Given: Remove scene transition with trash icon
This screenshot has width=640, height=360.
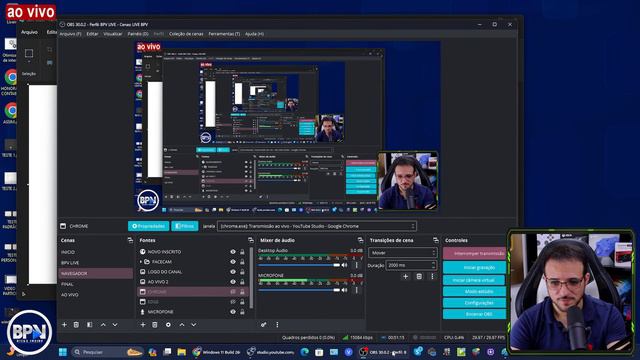Looking at the screenshot, I should [419, 277].
